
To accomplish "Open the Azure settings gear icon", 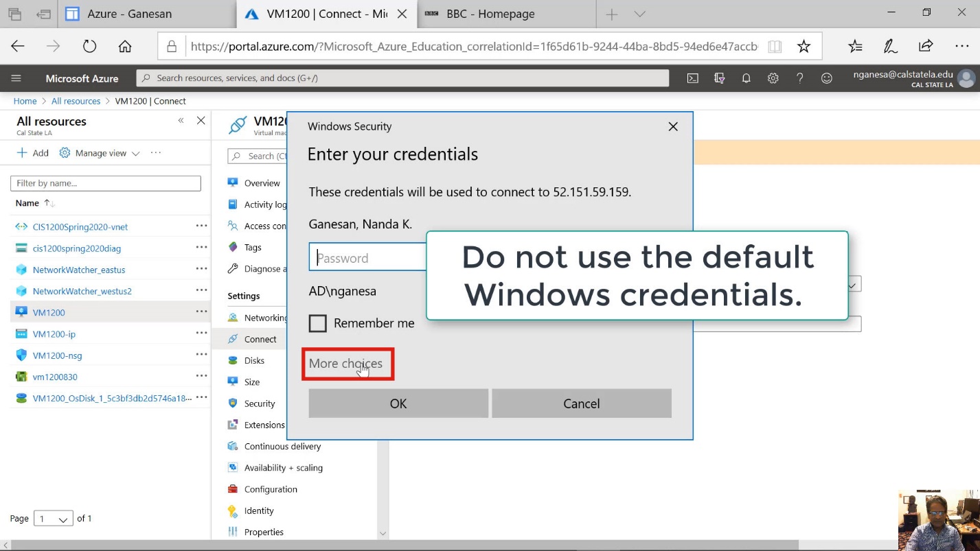I will (773, 78).
